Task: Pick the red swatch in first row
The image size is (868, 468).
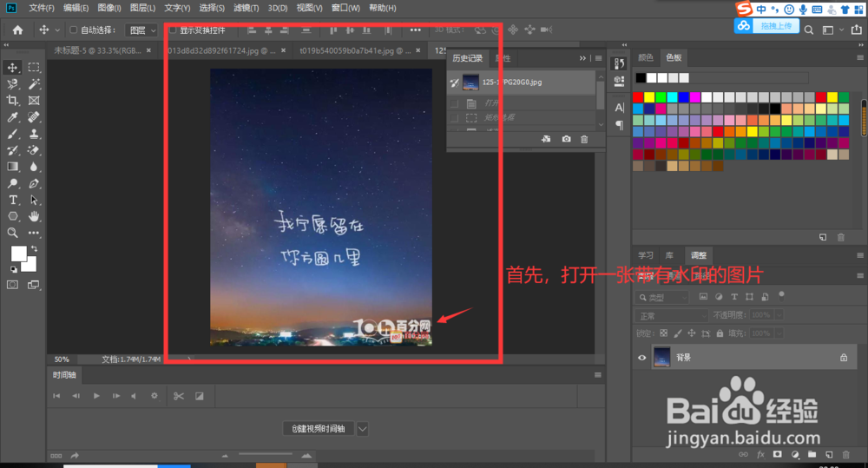Action: [638, 97]
